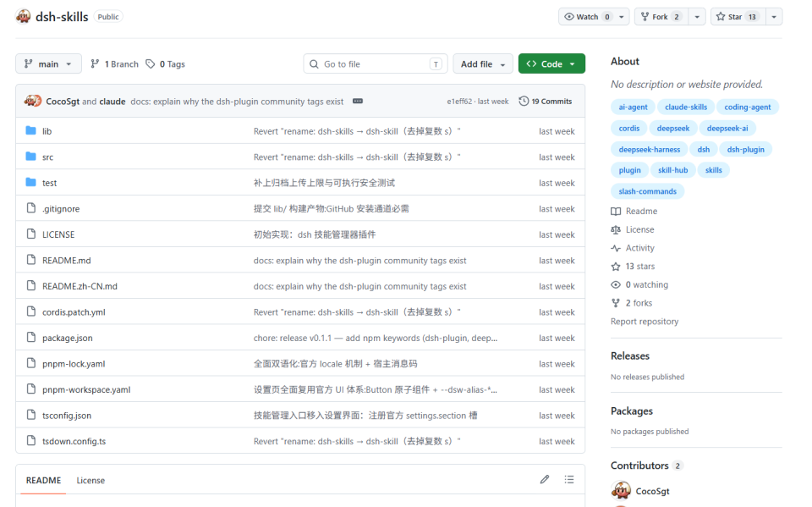Click the file icon beside tsdown.config.ts
812x507 pixels.
point(31,441)
